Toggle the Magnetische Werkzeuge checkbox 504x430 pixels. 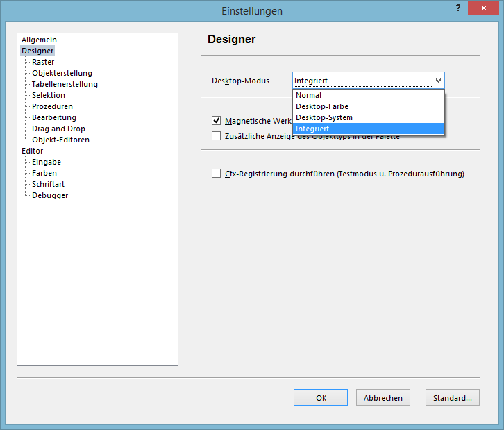(x=217, y=120)
